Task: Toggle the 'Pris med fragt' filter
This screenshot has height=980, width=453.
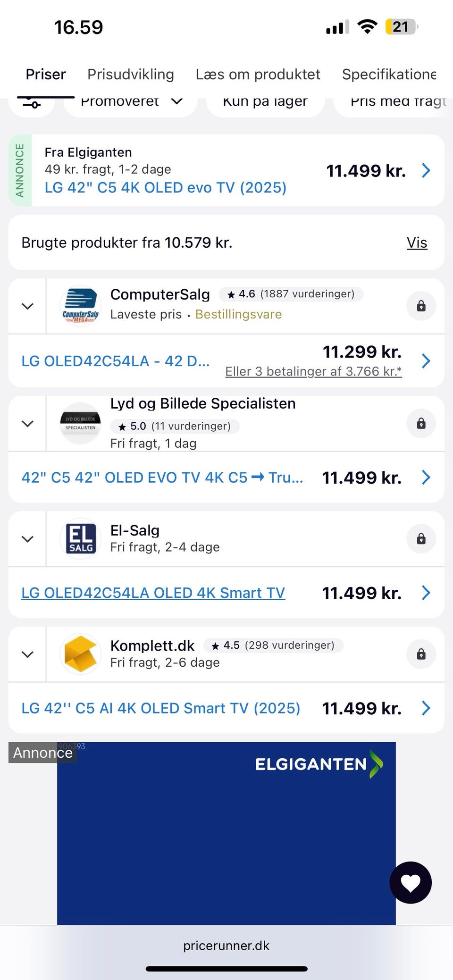Action: tap(396, 102)
